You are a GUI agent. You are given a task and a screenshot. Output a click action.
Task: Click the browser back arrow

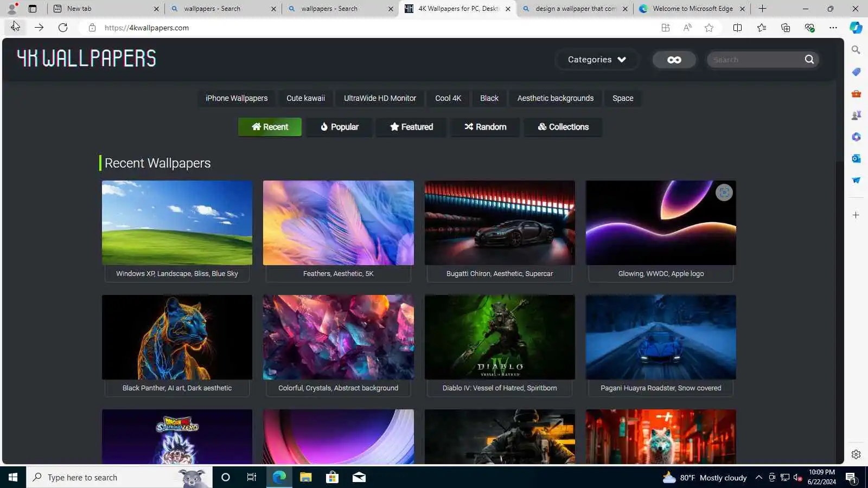15,27
